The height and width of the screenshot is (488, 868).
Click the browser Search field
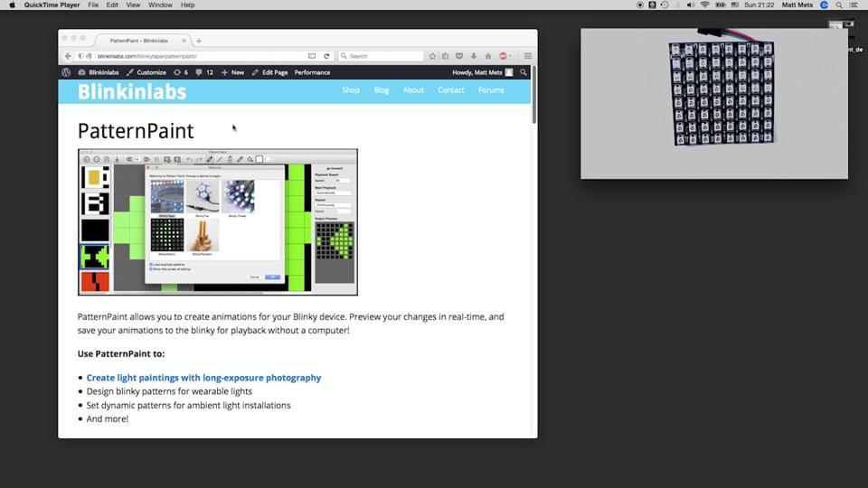[x=381, y=56]
